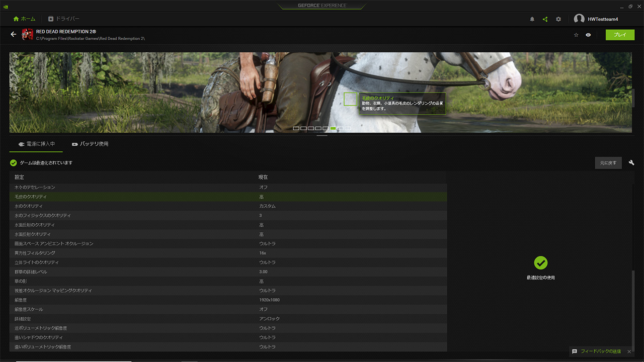
Task: Select the active green carousel indicator
Action: (333, 128)
